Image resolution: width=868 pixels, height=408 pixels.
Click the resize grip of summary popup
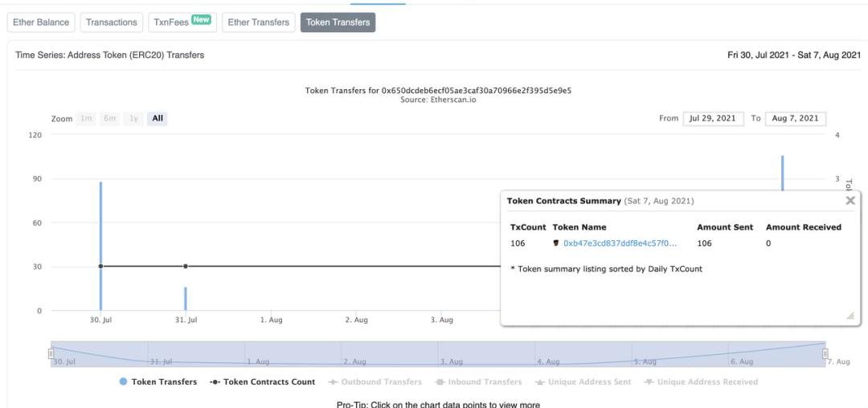850,315
